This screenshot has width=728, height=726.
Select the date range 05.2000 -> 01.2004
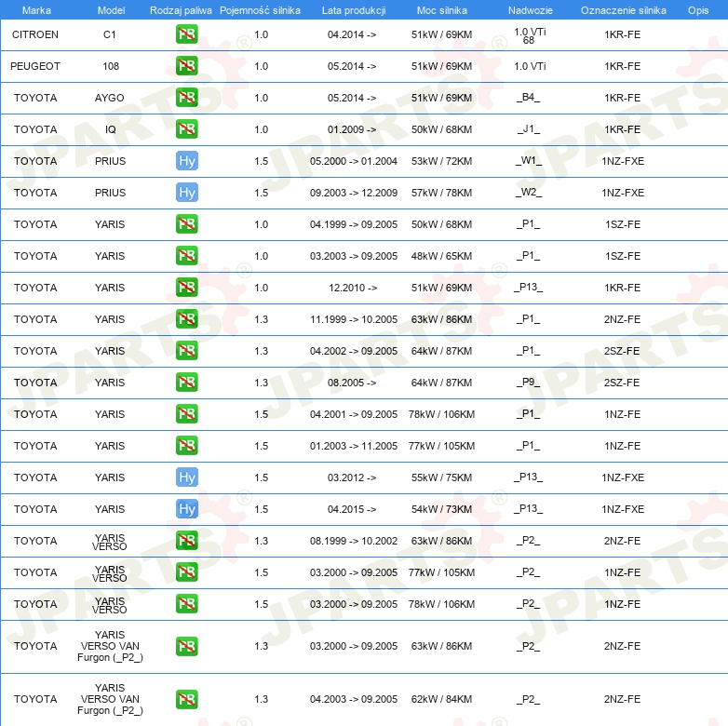pos(354,161)
